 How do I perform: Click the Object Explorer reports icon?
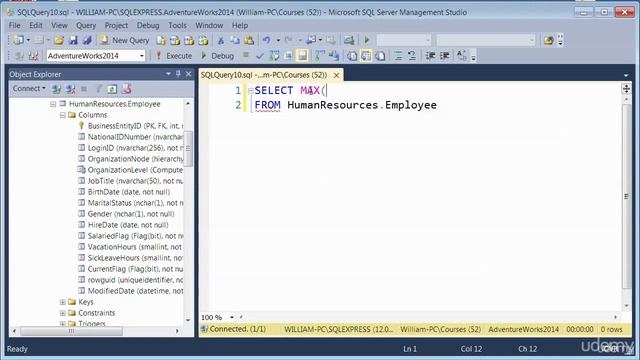127,89
